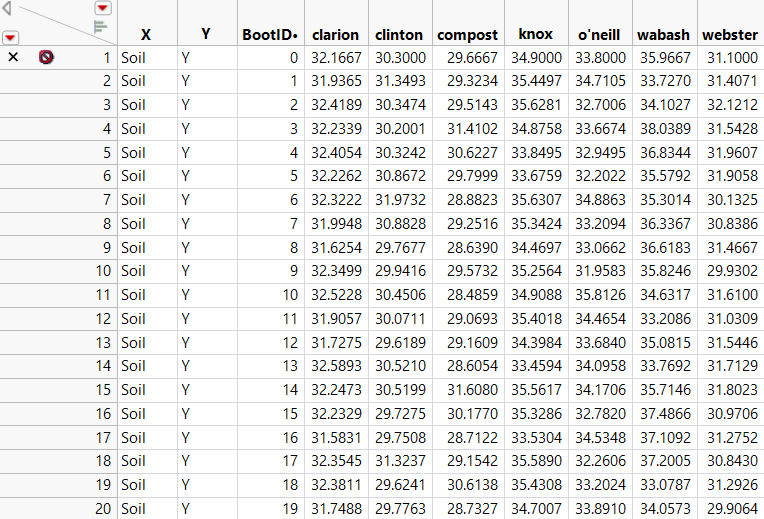This screenshot has width=764, height=519.
Task: Click knox cell 33.4594
Action: point(536,366)
